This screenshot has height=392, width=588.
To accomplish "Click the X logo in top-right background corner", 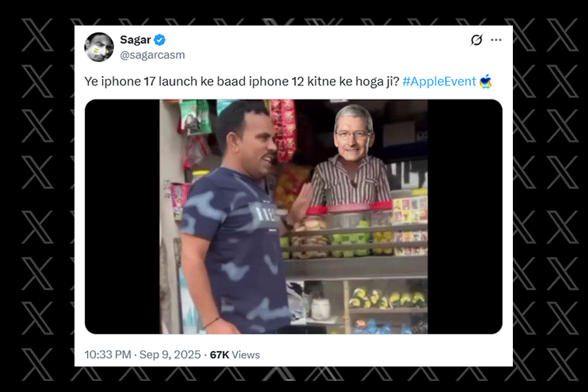I will (x=562, y=35).
